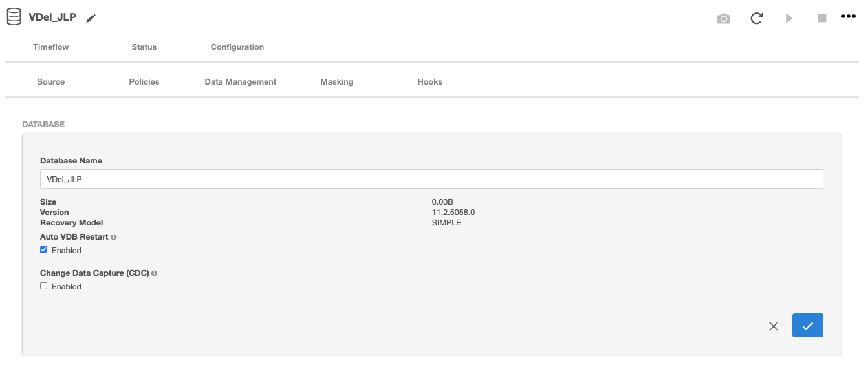Screen dimensions: 868x365
Task: Click the refresh icon in the top toolbar
Action: [x=756, y=18]
